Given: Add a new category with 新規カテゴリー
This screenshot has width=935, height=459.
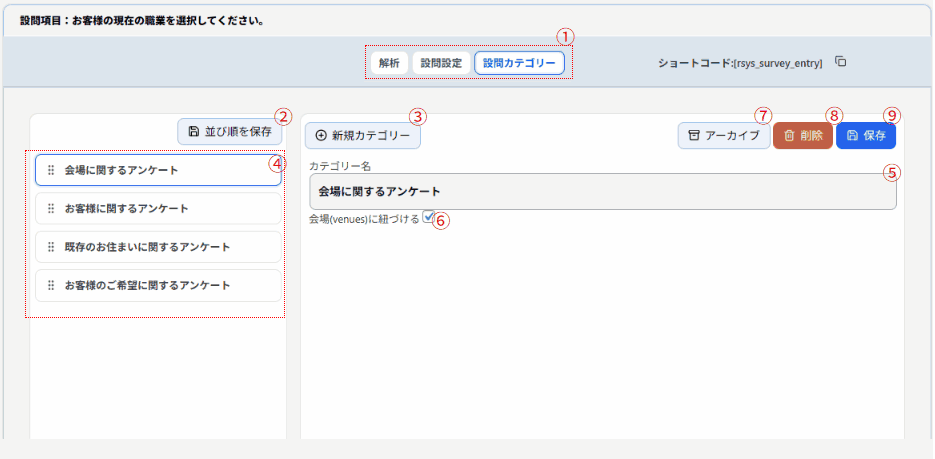Looking at the screenshot, I should 362,135.
